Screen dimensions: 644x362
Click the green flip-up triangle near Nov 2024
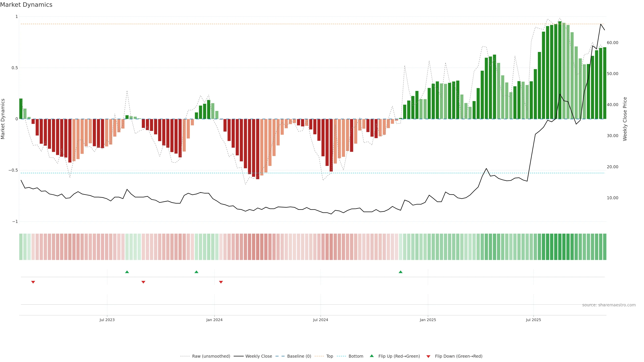[400, 272]
